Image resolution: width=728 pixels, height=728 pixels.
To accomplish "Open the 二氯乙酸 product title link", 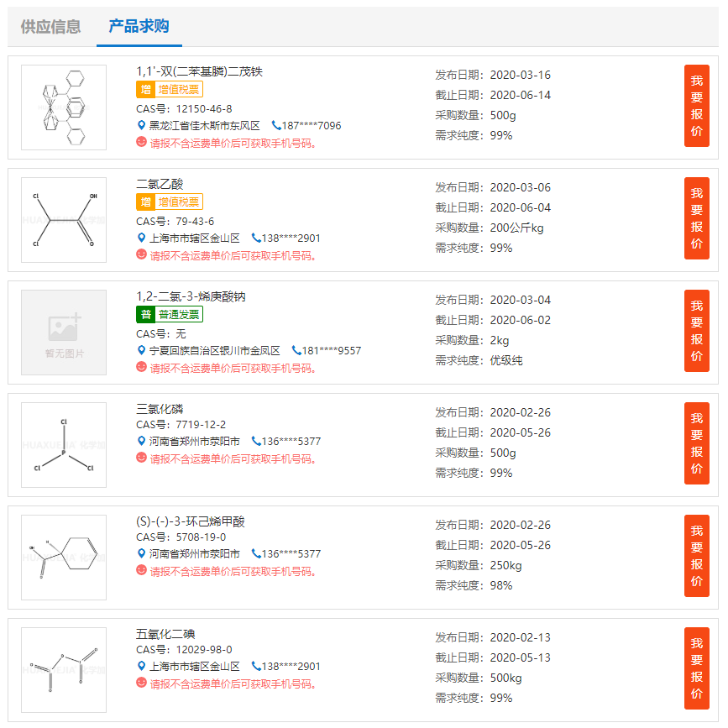I will click(x=160, y=184).
